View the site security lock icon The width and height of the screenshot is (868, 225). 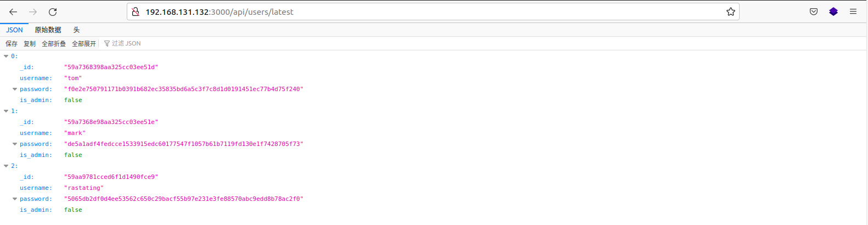[x=136, y=12]
